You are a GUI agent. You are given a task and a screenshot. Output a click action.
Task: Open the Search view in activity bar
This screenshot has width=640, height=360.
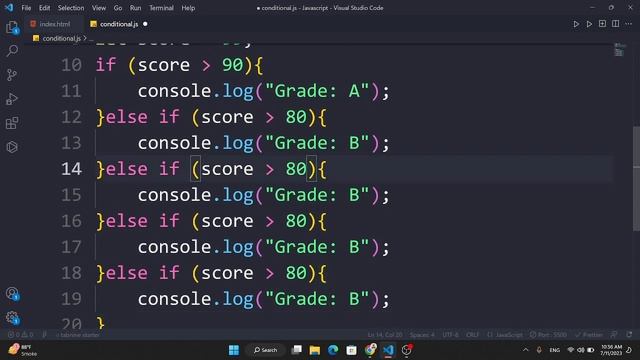[x=12, y=51]
